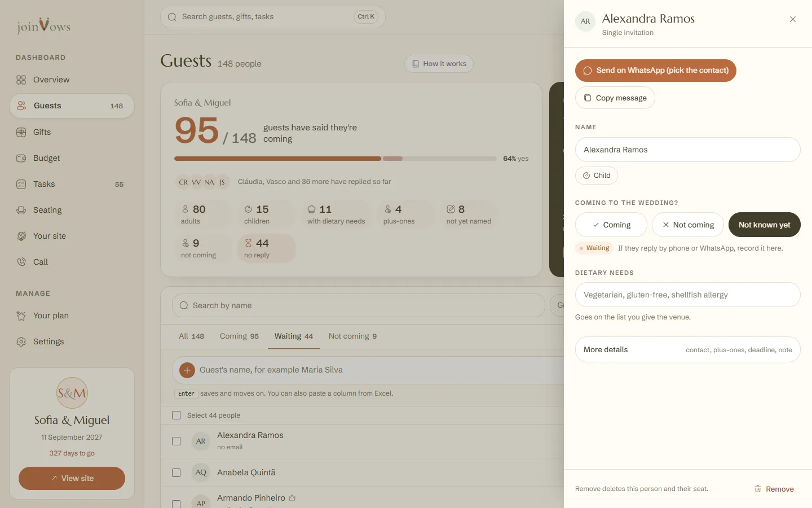The width and height of the screenshot is (812, 508).
Task: Click the How it works button
Action: point(439,64)
